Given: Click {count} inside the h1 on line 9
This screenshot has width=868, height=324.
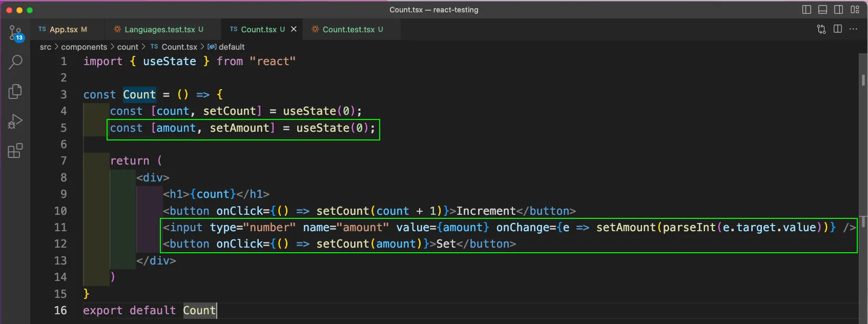Looking at the screenshot, I should click(x=213, y=194).
